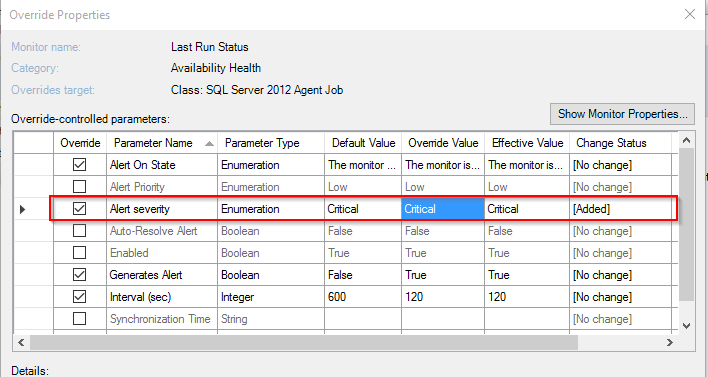Enable override for Alert Priority

(79, 187)
